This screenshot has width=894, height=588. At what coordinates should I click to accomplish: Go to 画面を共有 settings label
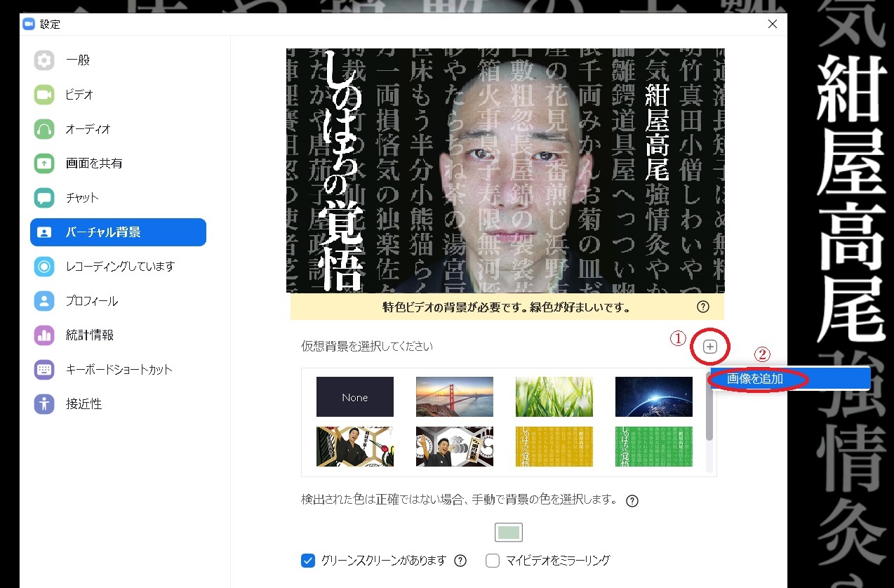(94, 163)
